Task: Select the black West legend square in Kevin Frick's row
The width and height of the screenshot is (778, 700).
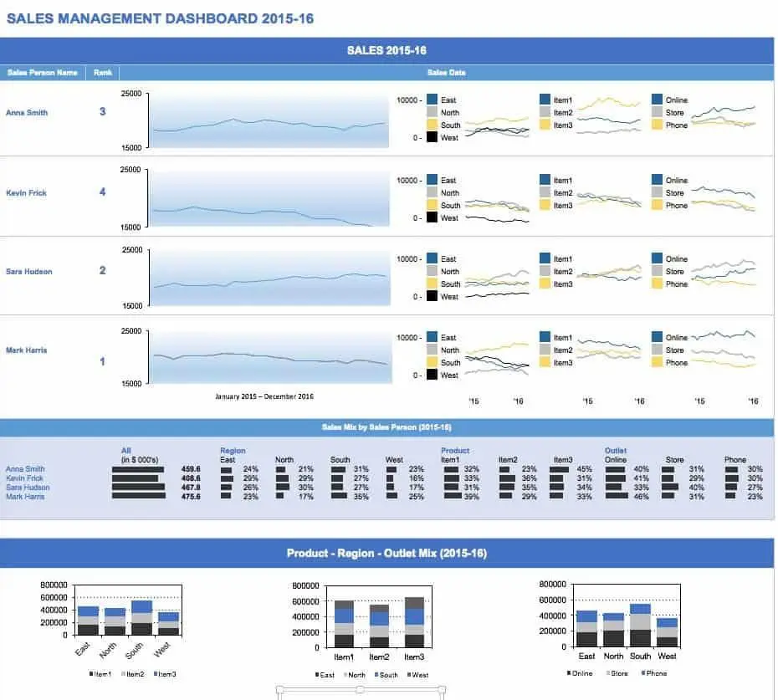Action: [433, 216]
